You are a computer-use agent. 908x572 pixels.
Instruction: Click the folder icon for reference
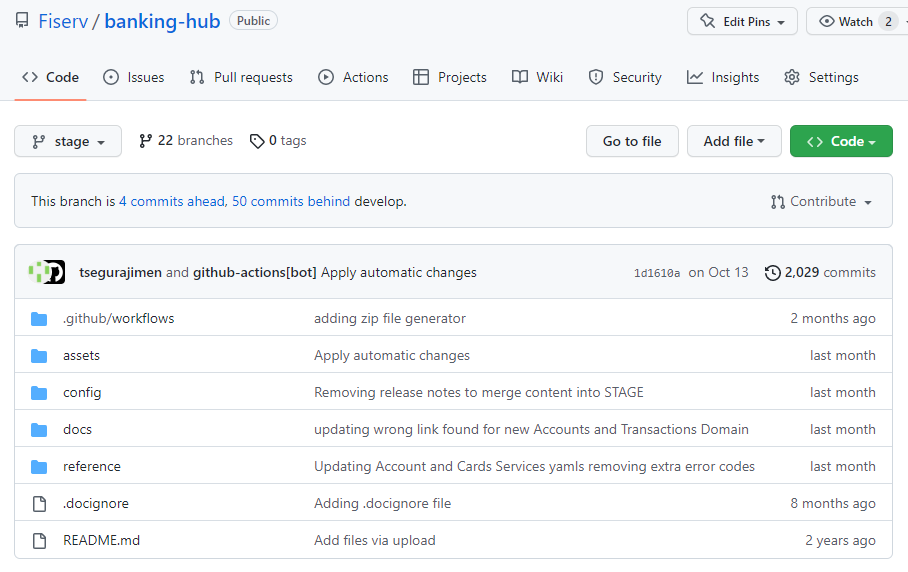(x=39, y=467)
